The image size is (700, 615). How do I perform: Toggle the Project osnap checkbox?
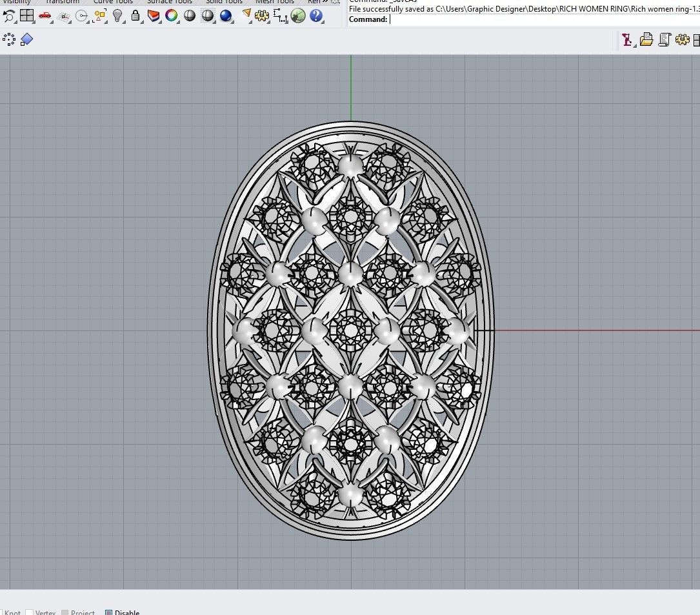pos(65,612)
